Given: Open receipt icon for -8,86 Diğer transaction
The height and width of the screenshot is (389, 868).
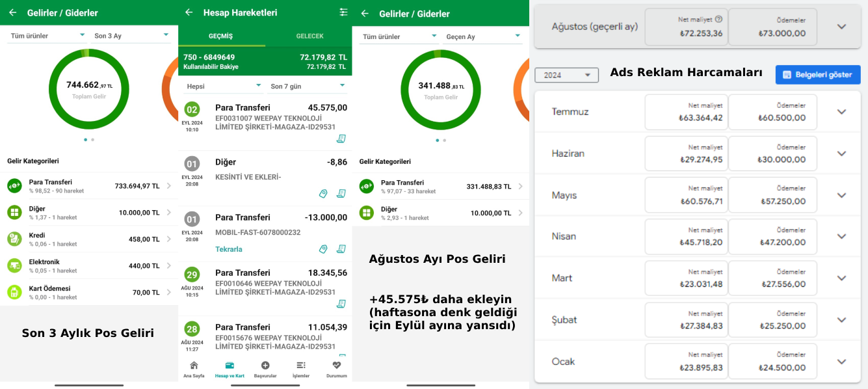Looking at the screenshot, I should coord(341,194).
